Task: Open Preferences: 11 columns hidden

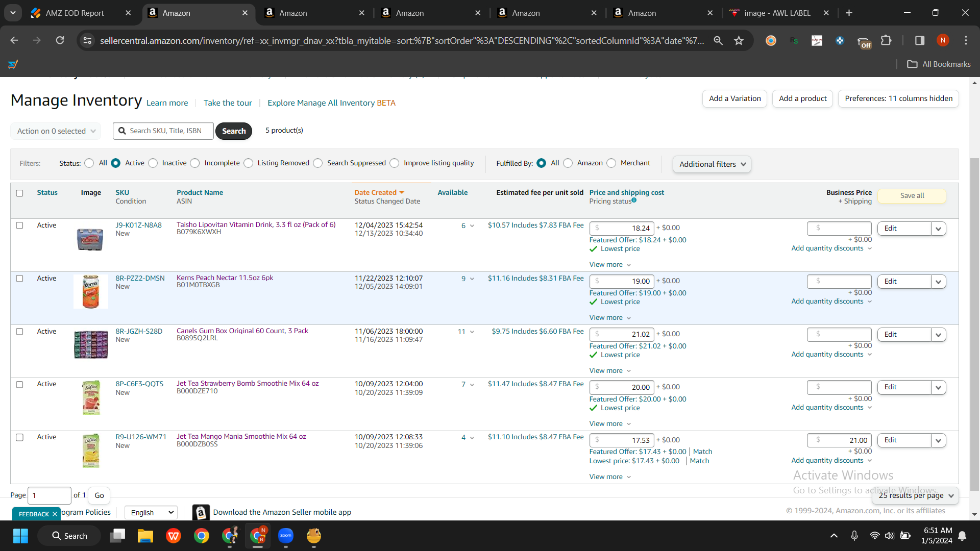Action: click(898, 98)
